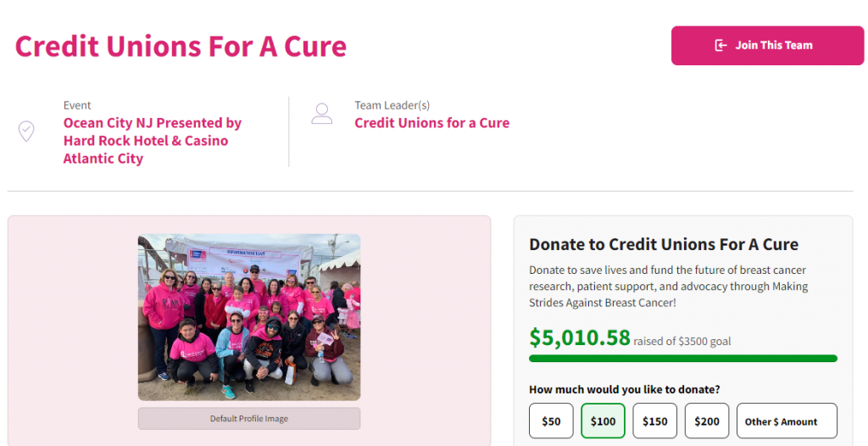The height and width of the screenshot is (446, 868).
Task: Click the person icon beside Team Leader(s)
Action: pos(321,114)
